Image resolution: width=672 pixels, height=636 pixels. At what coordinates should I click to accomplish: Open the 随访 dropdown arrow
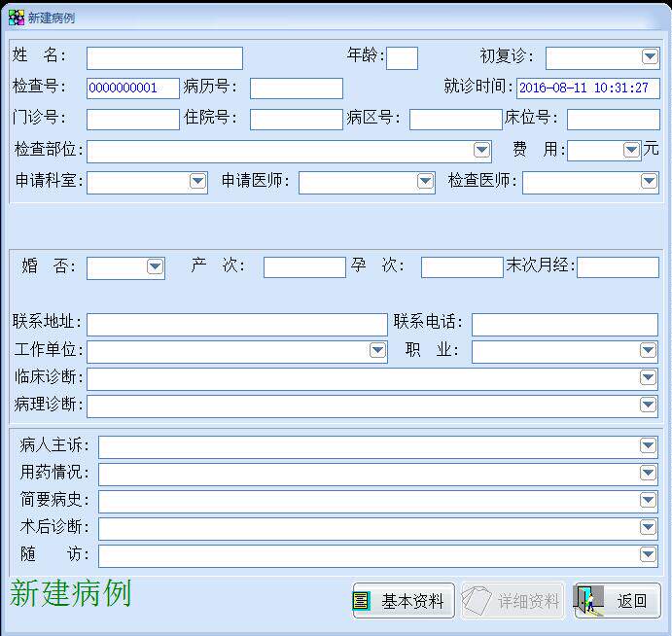pos(648,554)
